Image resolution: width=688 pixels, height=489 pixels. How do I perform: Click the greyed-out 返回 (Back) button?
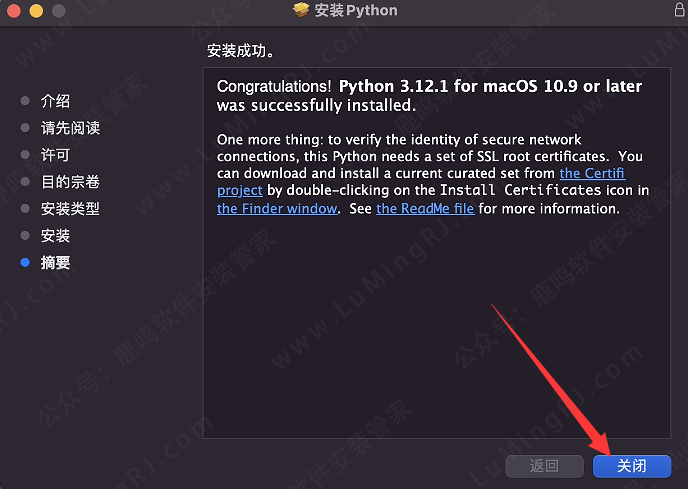tap(544, 466)
